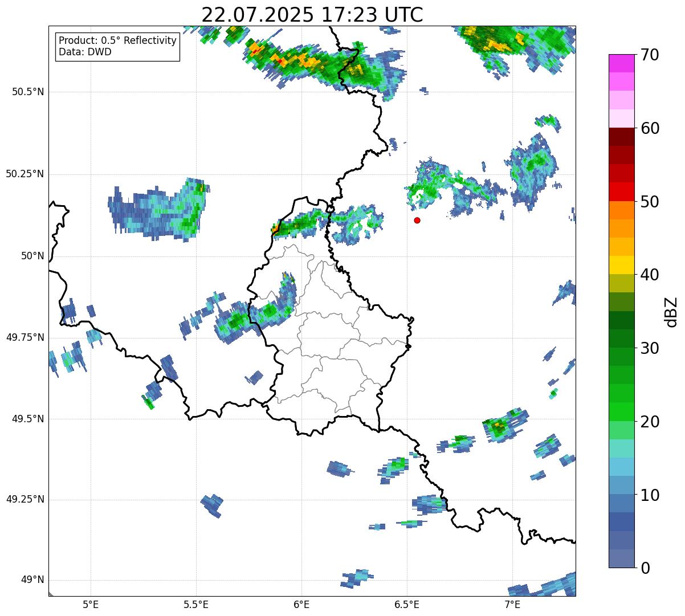Image resolution: width=685 pixels, height=616 pixels.
Task: Click the 50.5°N latitude label
Action: click(x=28, y=92)
